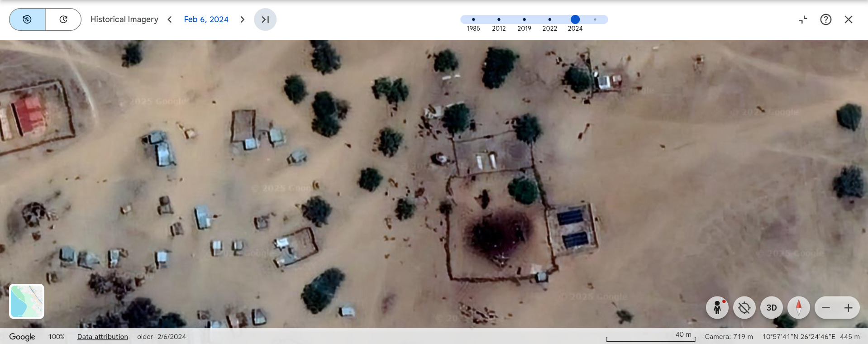Activate the Street View pegman

(717, 308)
